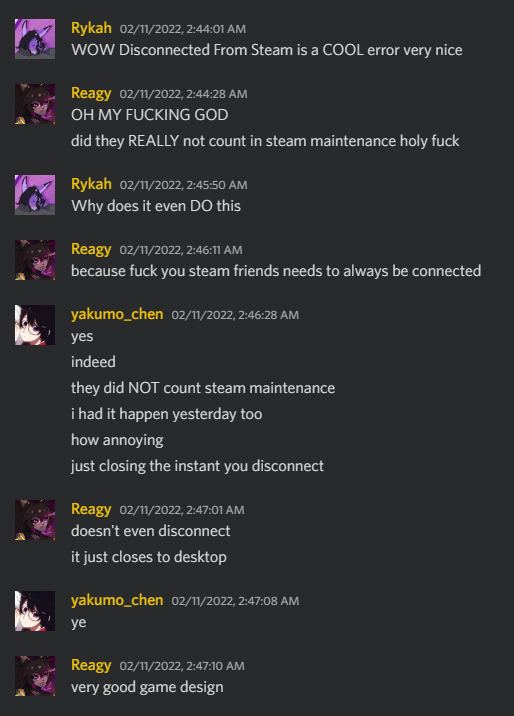The height and width of the screenshot is (716, 514).
Task: Click yakumo_chen username at 2:46:28 AM
Action: click(117, 314)
